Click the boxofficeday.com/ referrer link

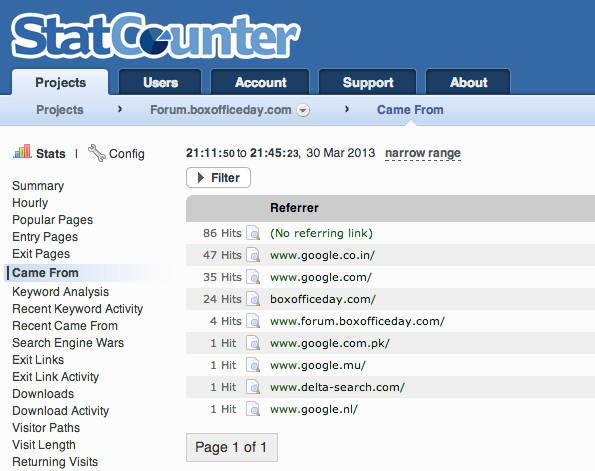pyautogui.click(x=323, y=299)
